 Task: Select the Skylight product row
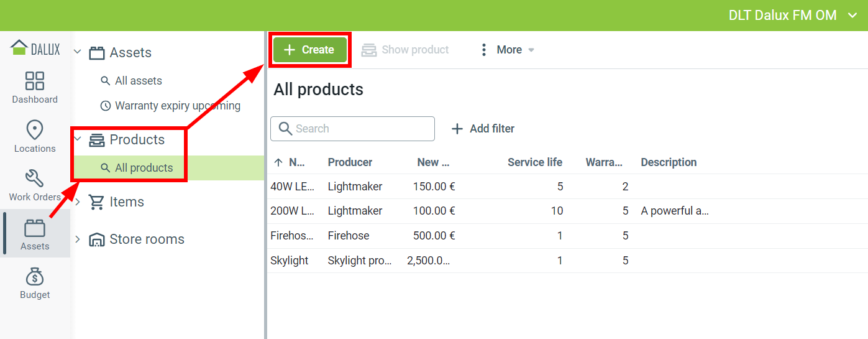[x=290, y=261]
